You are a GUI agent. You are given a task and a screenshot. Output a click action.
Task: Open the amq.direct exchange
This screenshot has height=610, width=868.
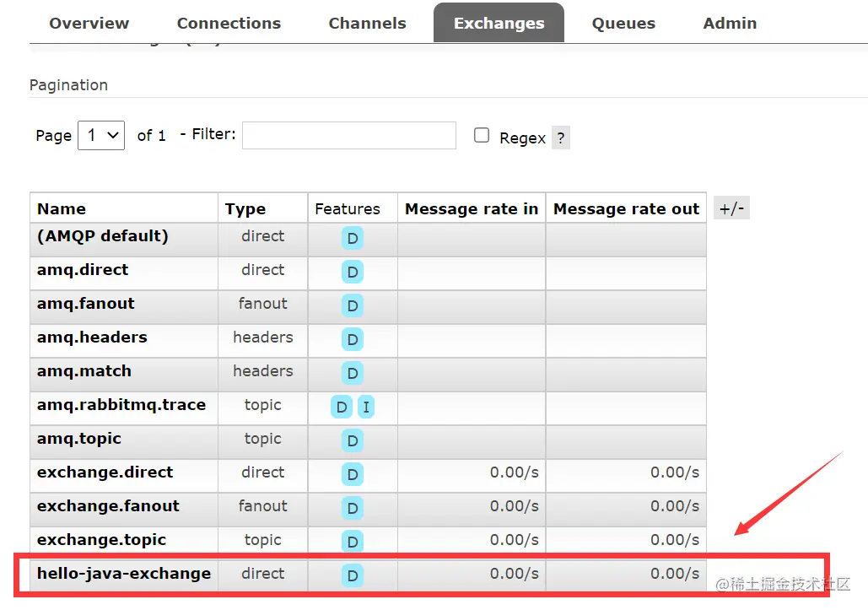point(83,270)
